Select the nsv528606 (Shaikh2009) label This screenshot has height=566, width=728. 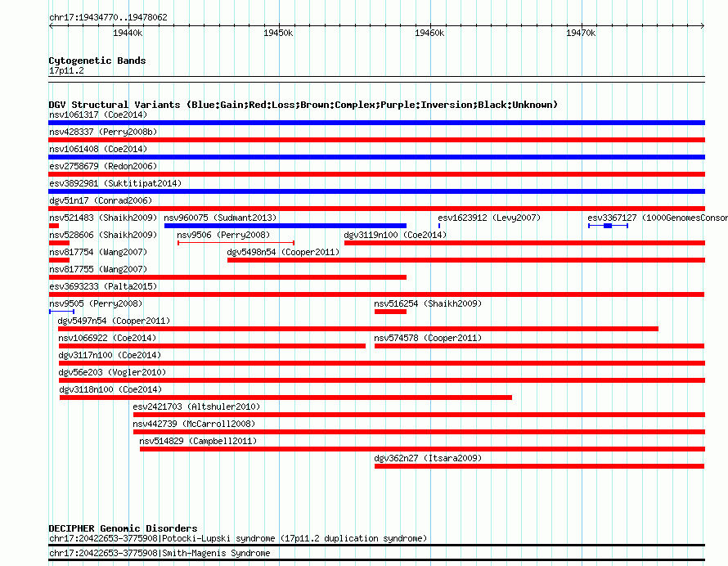(x=103, y=235)
